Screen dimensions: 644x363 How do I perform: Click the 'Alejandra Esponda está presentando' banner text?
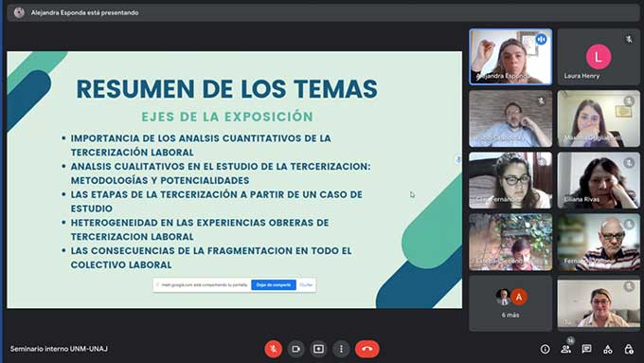tap(84, 12)
